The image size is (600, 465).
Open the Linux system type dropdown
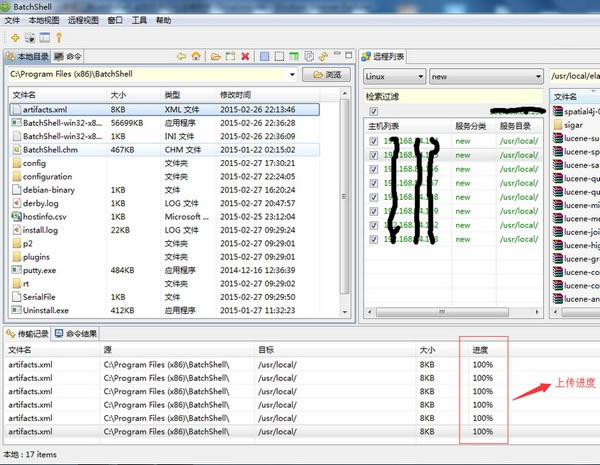(394, 76)
